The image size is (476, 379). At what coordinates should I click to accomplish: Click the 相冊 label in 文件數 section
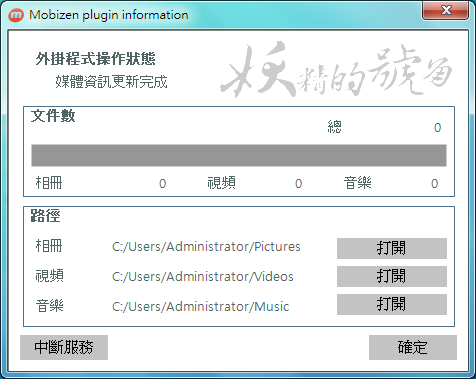click(49, 183)
